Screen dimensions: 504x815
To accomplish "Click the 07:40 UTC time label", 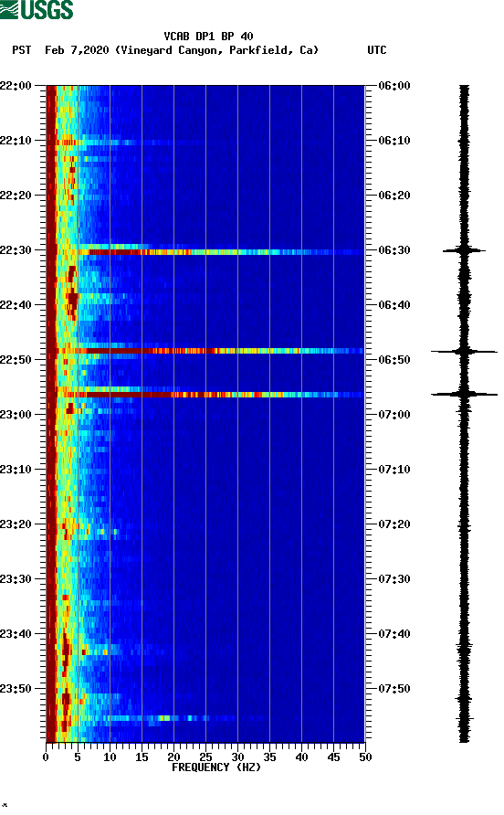I will click(x=394, y=634).
